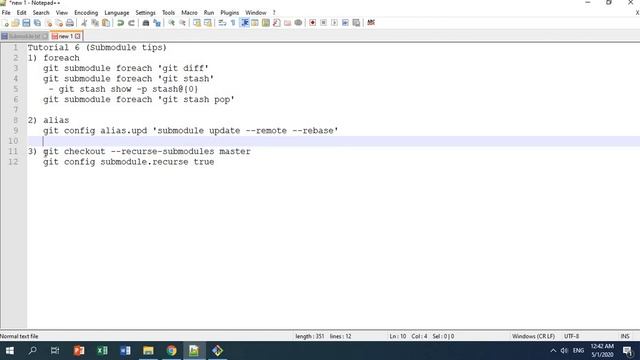Open the Encoding menu
This screenshot has height=360, width=640.
tap(86, 13)
